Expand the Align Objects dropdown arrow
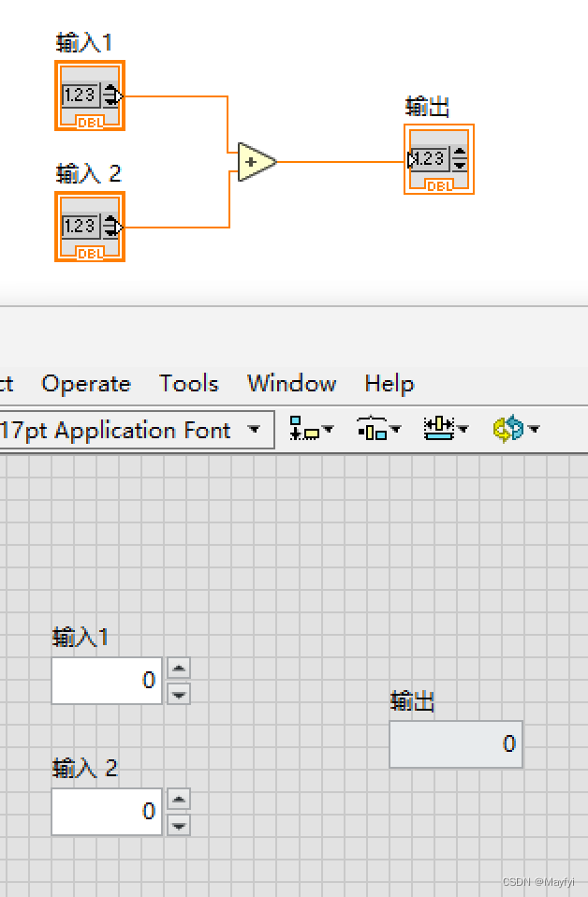The image size is (588, 897). tap(329, 429)
